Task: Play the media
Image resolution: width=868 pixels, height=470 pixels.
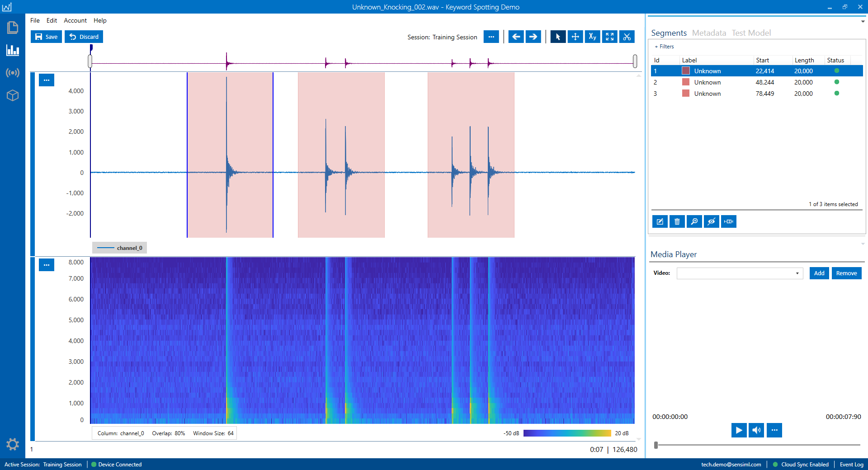Action: (739, 430)
